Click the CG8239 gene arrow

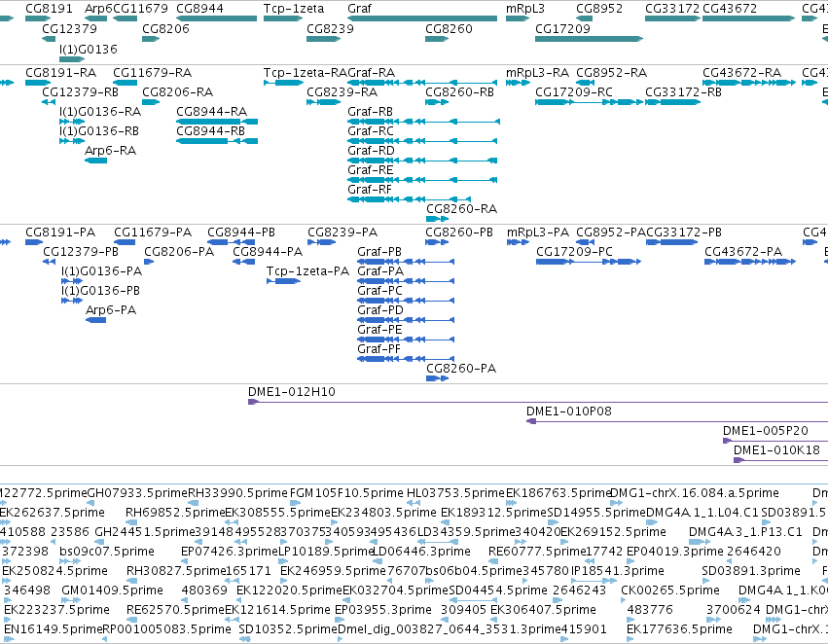pos(324,39)
